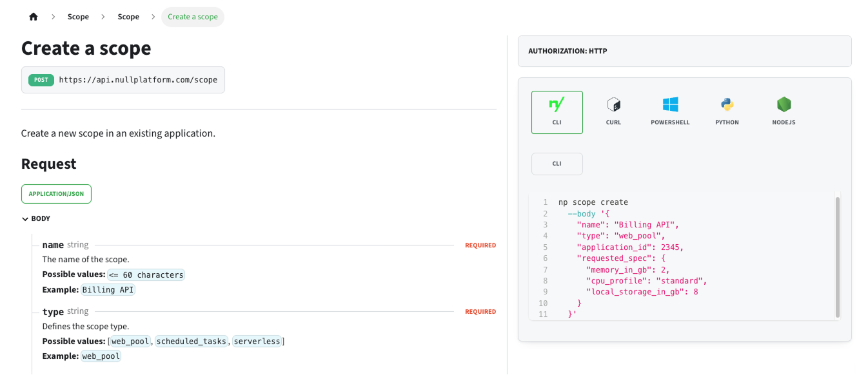Select the serverless possible value chip
Viewport: 868px width, 375px height.
[x=257, y=341]
